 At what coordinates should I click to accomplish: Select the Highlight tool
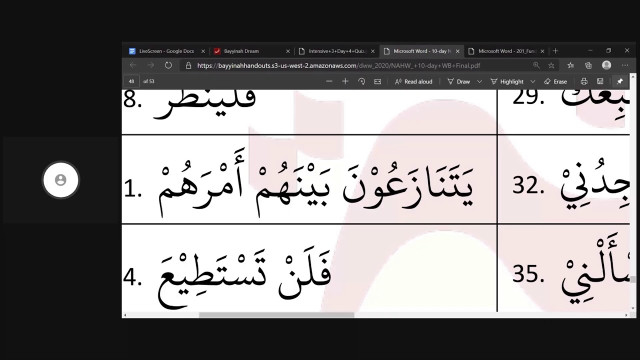507,82
